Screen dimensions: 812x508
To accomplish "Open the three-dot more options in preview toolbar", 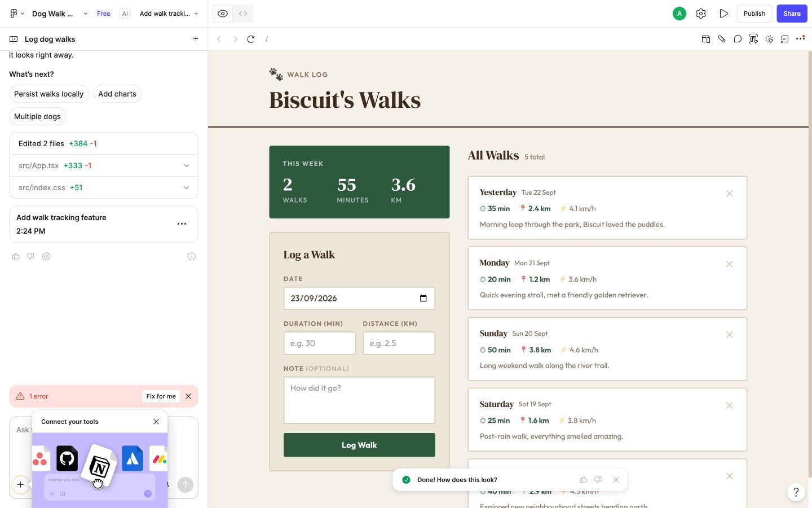I will (800, 38).
